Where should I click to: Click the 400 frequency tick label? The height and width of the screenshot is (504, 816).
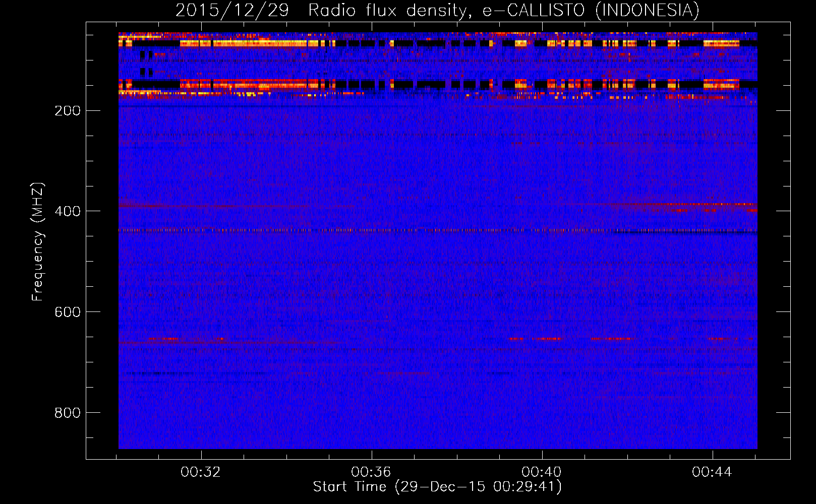click(68, 211)
